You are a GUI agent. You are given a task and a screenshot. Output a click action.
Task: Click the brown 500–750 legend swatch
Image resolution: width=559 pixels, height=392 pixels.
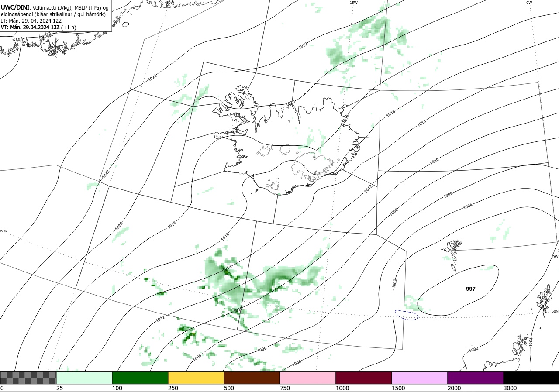[252, 378]
